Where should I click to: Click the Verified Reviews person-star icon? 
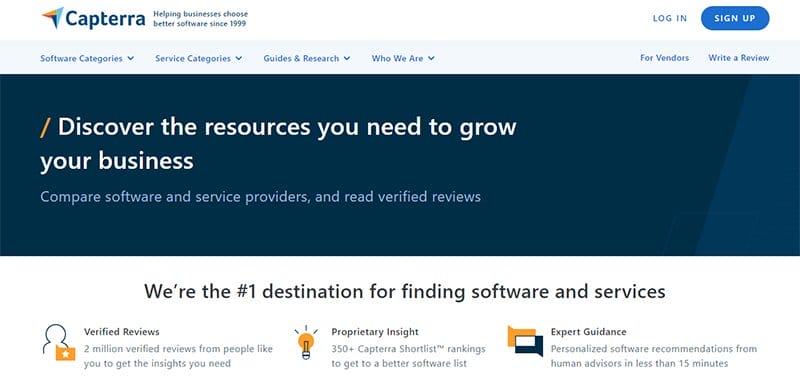pos(59,342)
